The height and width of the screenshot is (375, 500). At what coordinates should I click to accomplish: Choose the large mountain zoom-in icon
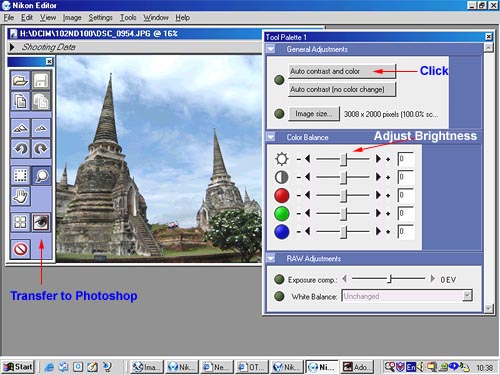click(x=20, y=128)
